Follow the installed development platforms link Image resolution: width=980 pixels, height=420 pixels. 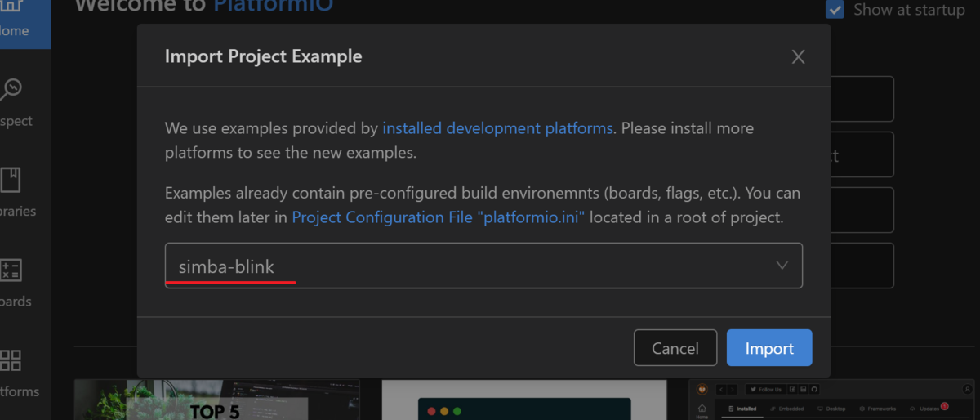coord(497,128)
